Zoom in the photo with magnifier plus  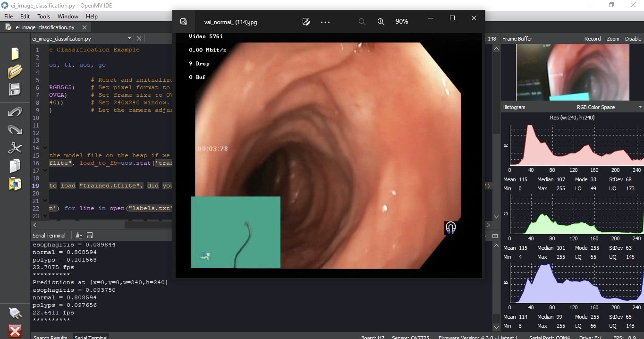pyautogui.click(x=381, y=22)
